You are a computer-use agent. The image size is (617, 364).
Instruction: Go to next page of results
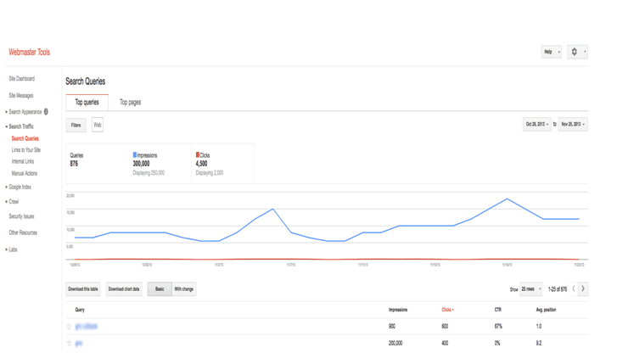coord(583,289)
